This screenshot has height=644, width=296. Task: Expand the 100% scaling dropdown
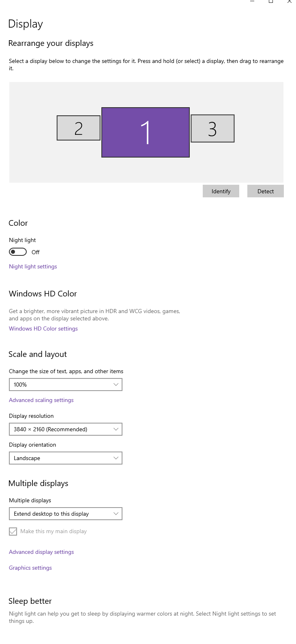click(66, 385)
